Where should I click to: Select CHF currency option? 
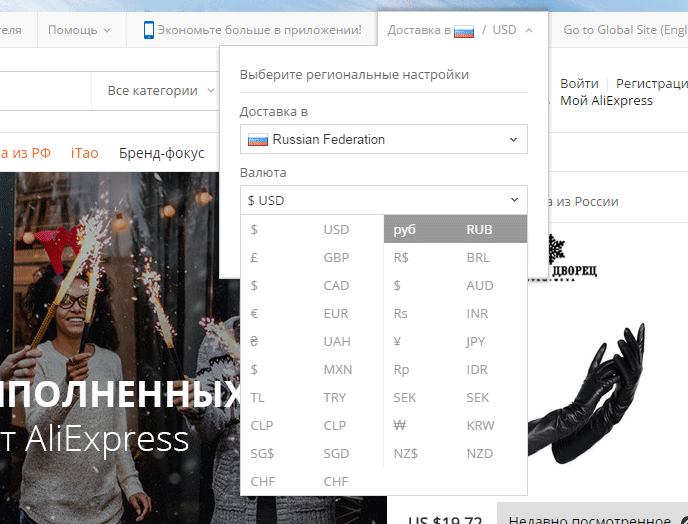pyautogui.click(x=312, y=481)
